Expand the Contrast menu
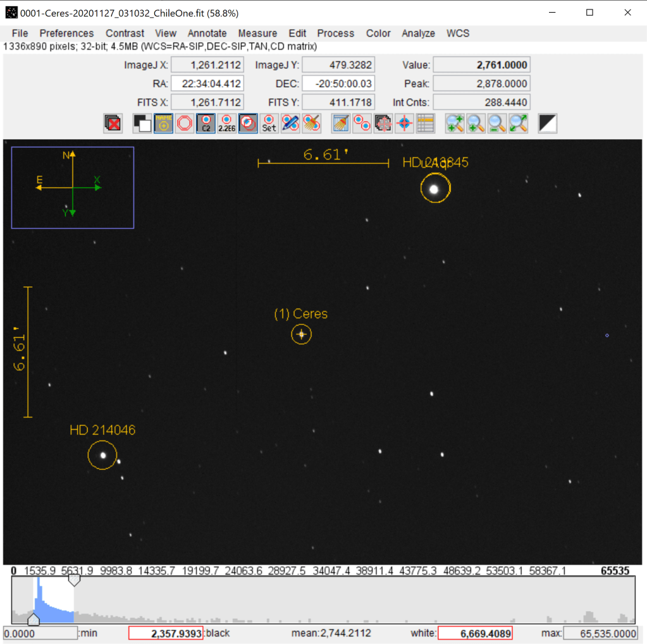This screenshot has width=647, height=644. click(x=125, y=33)
